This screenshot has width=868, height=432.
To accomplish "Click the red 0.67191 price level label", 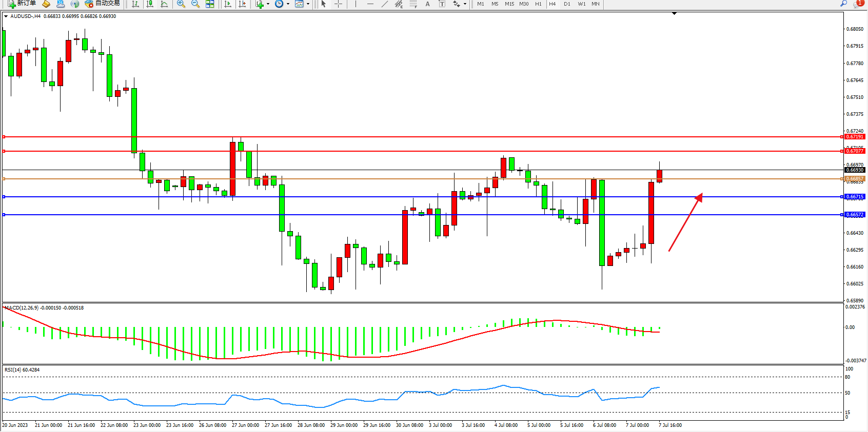I will point(855,137).
